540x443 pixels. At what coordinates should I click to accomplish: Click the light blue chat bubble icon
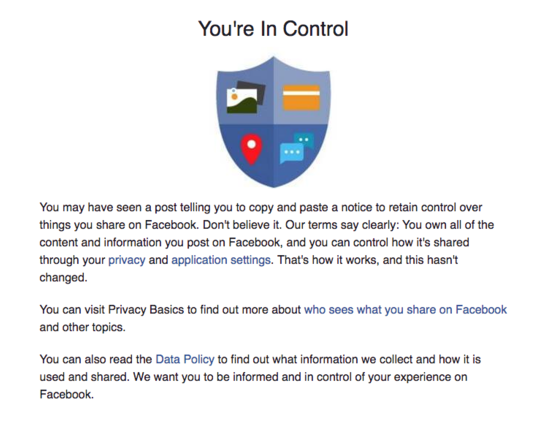pyautogui.click(x=292, y=153)
